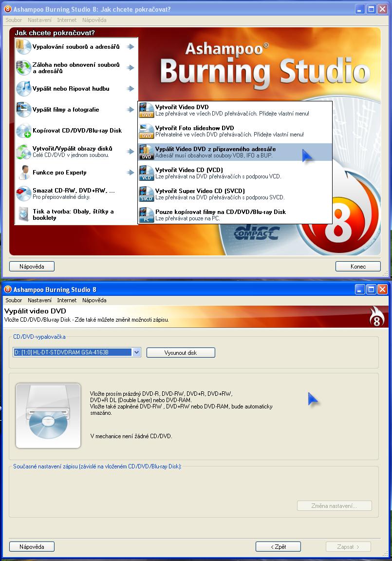Click the Foto slideshow DVD icon
The image size is (392, 561).
point(146,131)
